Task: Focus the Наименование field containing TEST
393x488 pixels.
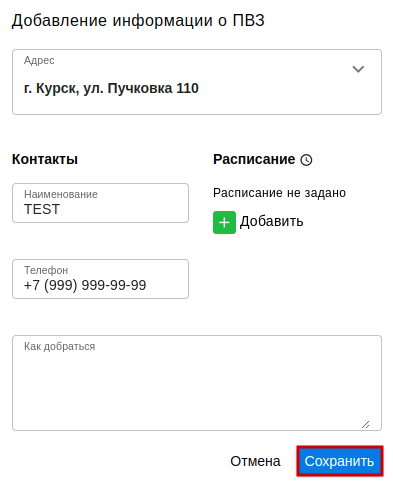Action: (x=100, y=203)
